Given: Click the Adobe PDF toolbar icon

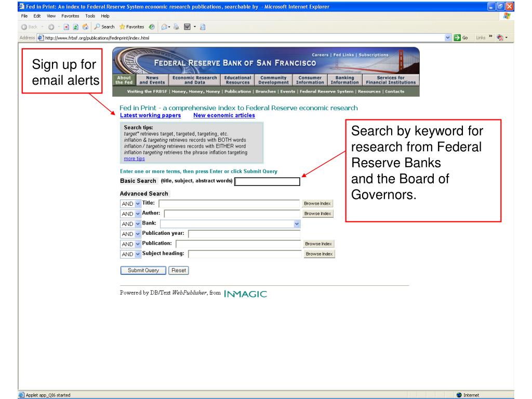Looking at the screenshot, I should 500,37.
